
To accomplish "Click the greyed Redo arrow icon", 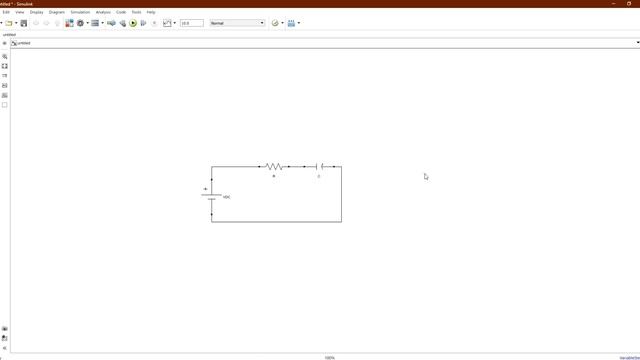I will point(46,23).
